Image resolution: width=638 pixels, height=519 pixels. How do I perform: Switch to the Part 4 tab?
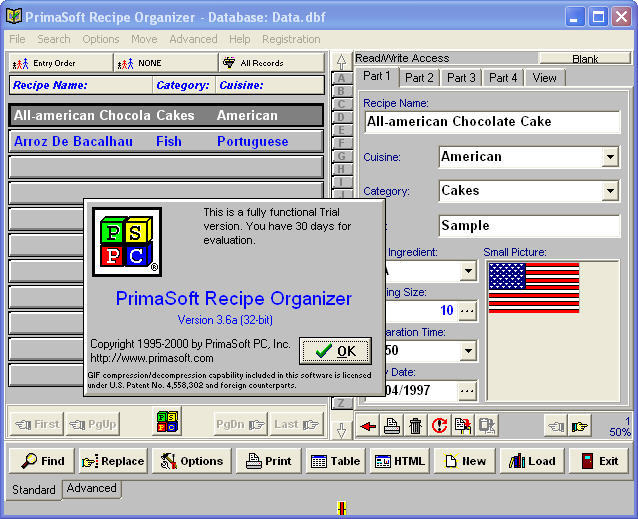click(x=503, y=78)
